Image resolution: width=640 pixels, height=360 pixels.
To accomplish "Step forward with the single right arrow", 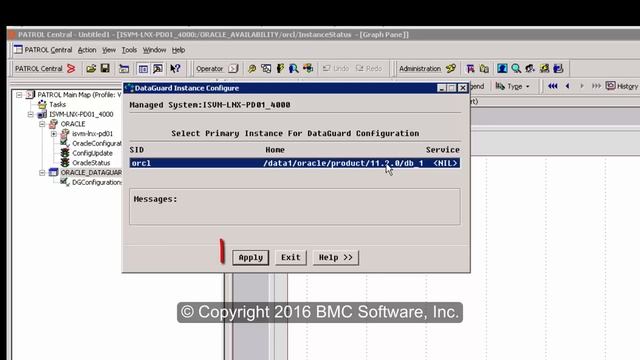I will [582, 86].
